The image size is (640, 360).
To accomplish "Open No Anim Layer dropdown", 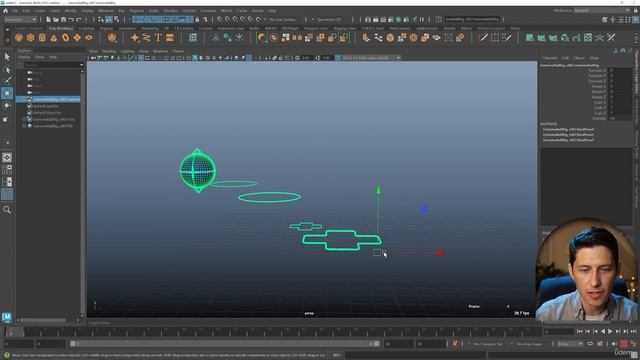I will coord(529,344).
